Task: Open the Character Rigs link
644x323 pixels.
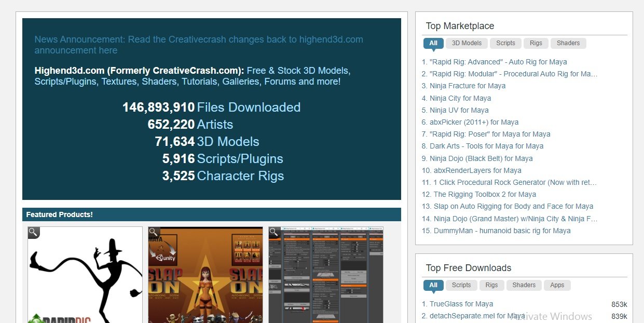Action: (x=240, y=176)
